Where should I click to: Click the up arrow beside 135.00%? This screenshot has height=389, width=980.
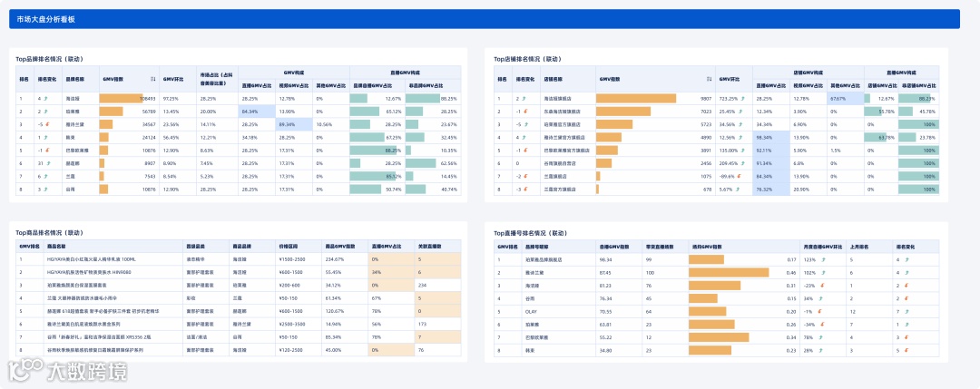(742, 150)
